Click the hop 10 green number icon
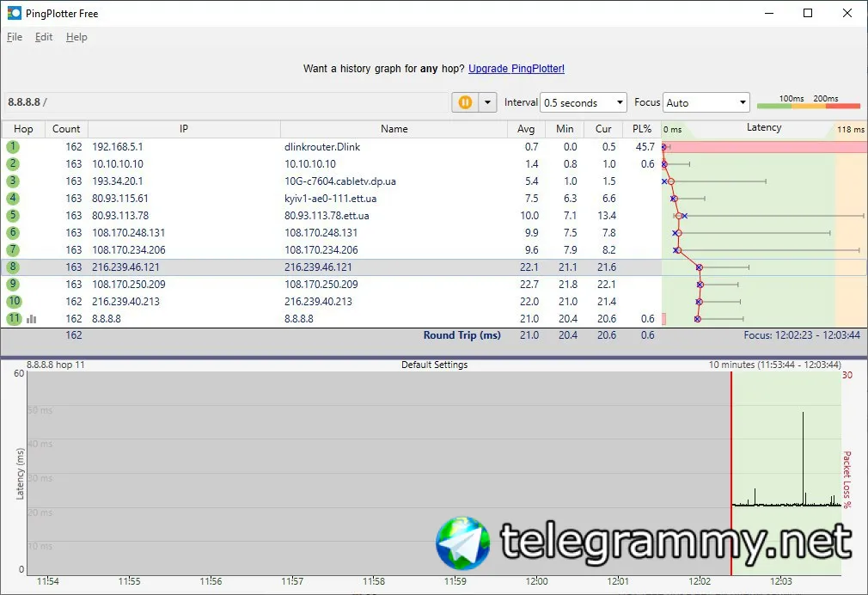868x595 pixels. (14, 302)
